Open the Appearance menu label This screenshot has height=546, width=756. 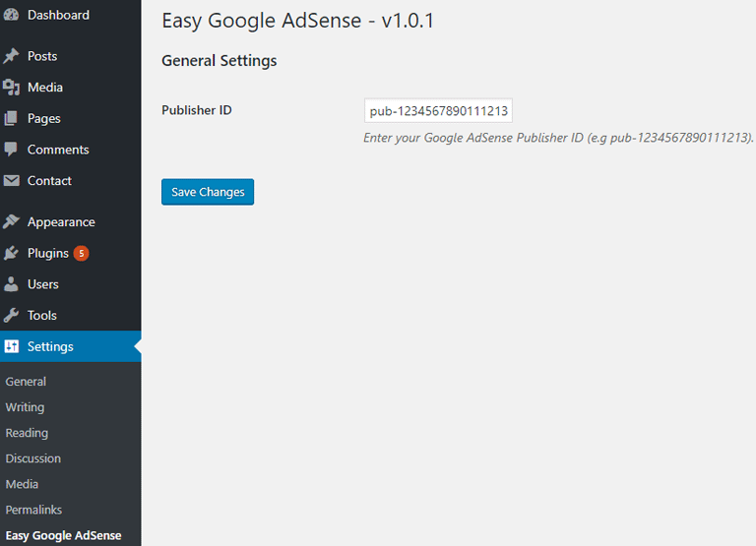pyautogui.click(x=61, y=222)
